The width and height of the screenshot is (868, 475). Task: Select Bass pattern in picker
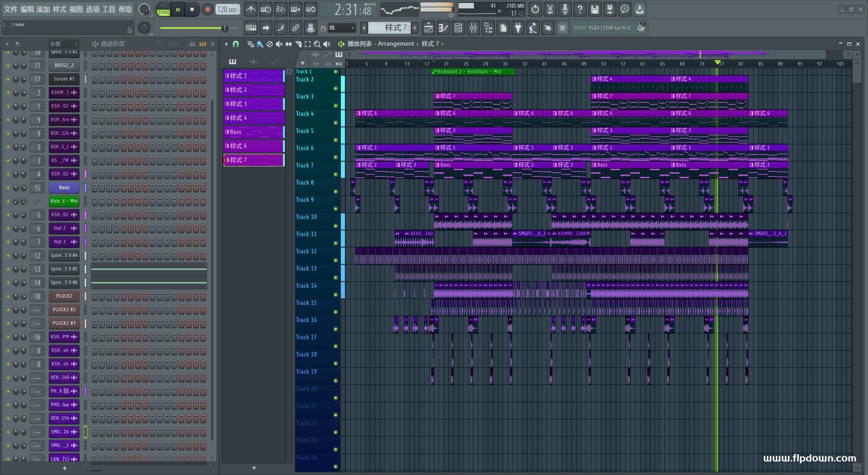pyautogui.click(x=254, y=132)
